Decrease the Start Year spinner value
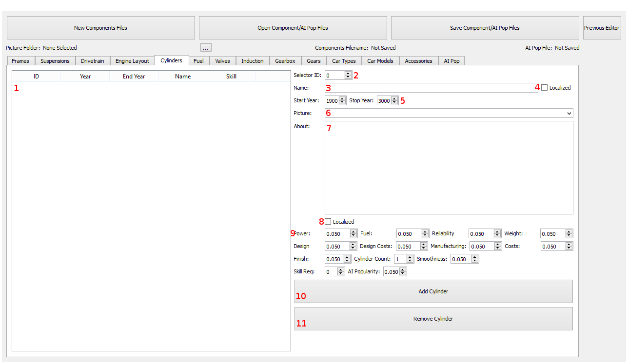Screen dimensions: 628x364 tap(343, 103)
